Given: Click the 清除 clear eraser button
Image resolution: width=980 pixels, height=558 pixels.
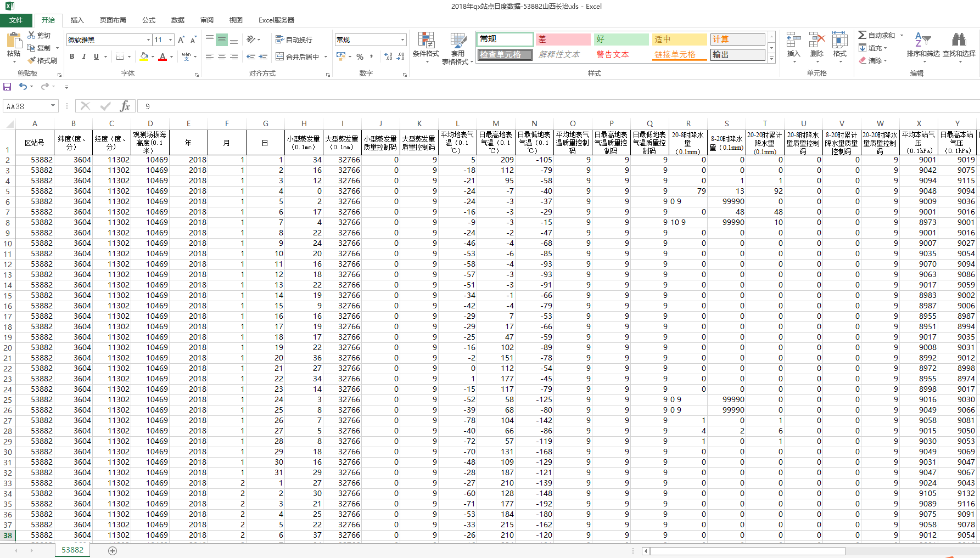Looking at the screenshot, I should click(x=872, y=60).
